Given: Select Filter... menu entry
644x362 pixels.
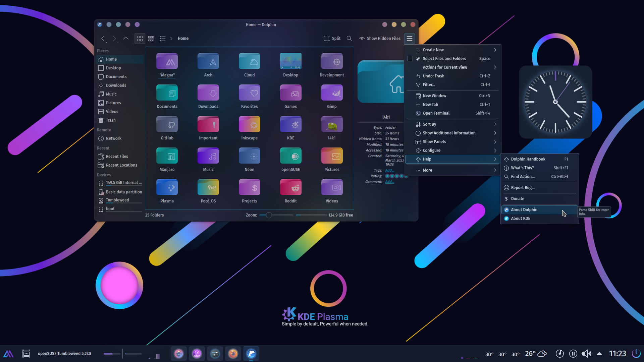Looking at the screenshot, I should [452, 85].
